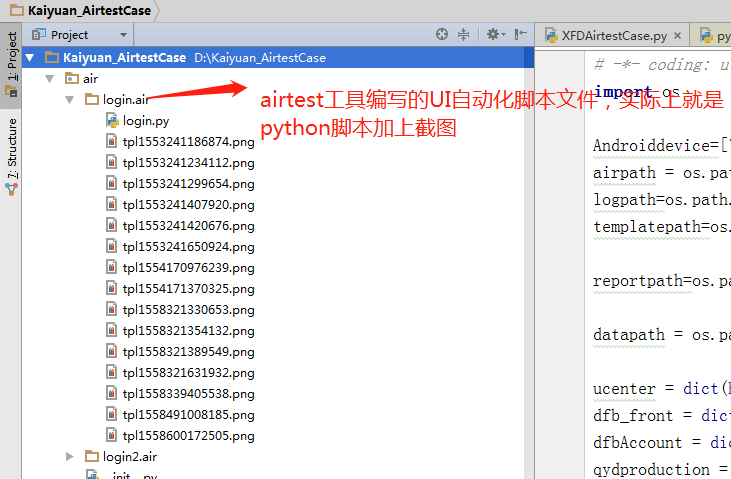Click the air folder icon
731x479 pixels.
coord(72,78)
